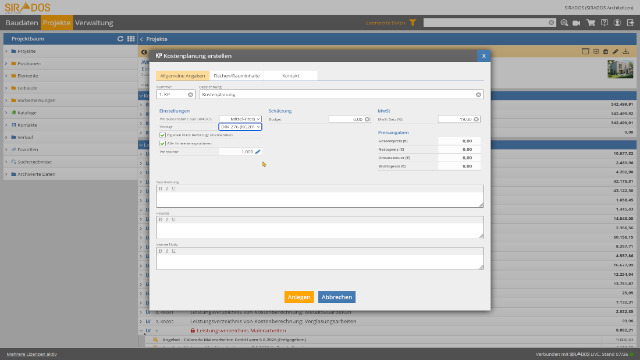This screenshot has height=360, width=640.
Task: Refresh the Projektbaum panel
Action: point(120,39)
